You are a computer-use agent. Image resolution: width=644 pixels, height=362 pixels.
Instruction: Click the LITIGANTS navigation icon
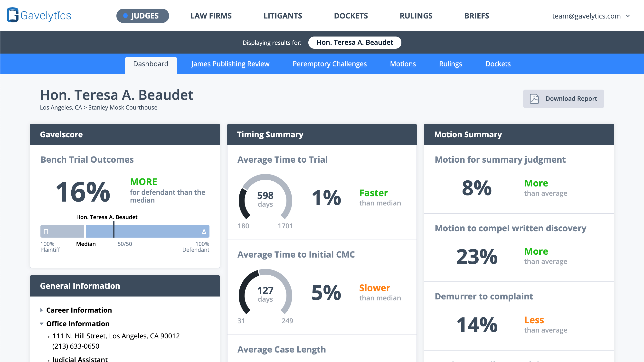[x=283, y=16]
